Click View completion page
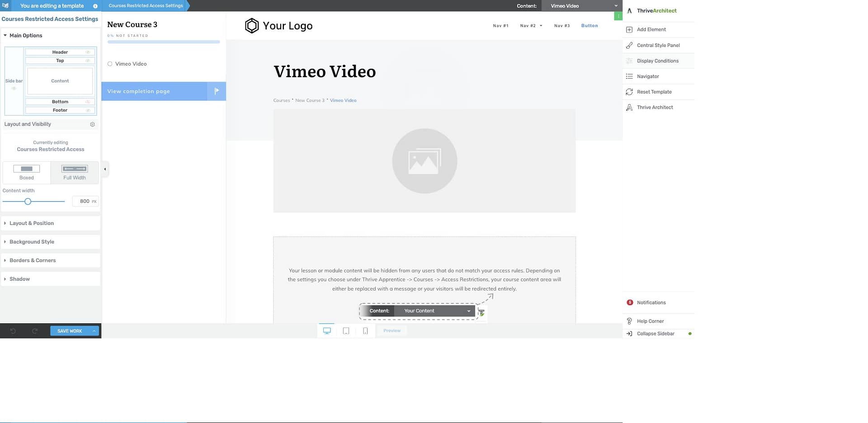Screen dimensions: 868x423 click(154, 91)
